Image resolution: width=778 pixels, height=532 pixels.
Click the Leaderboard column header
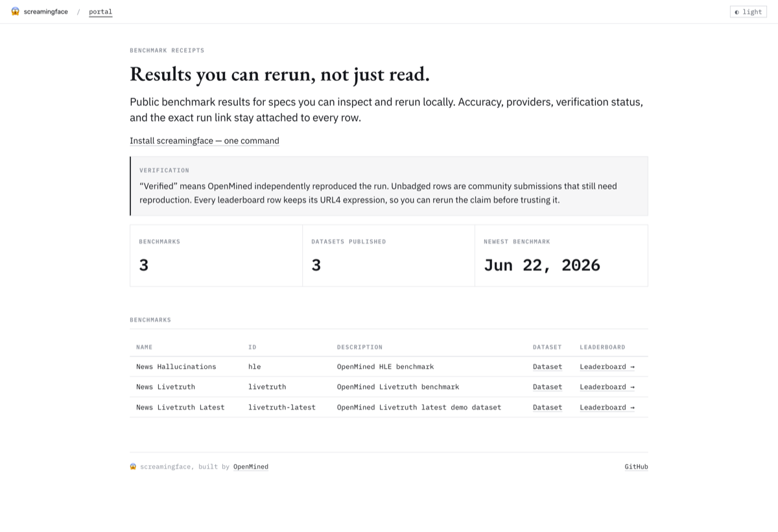[602, 347]
